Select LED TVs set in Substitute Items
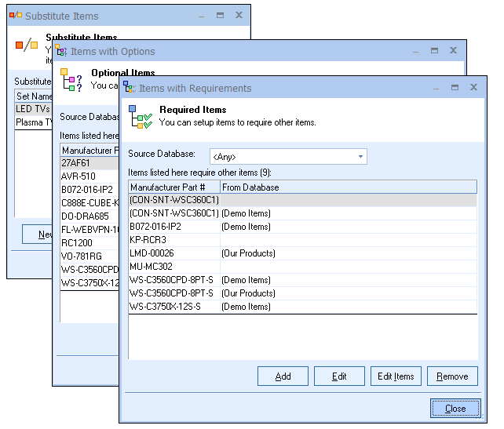The height and width of the screenshot is (429, 504). click(x=34, y=109)
